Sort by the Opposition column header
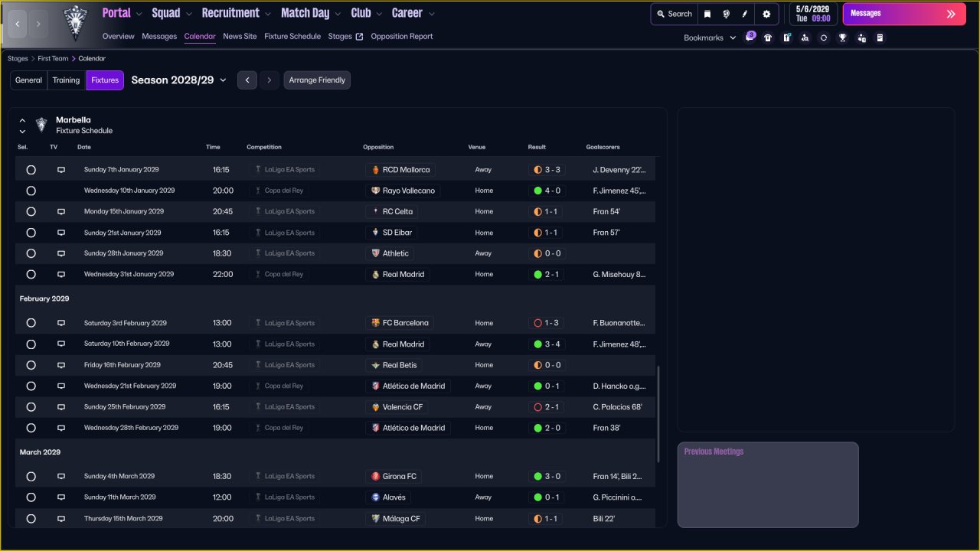 378,147
